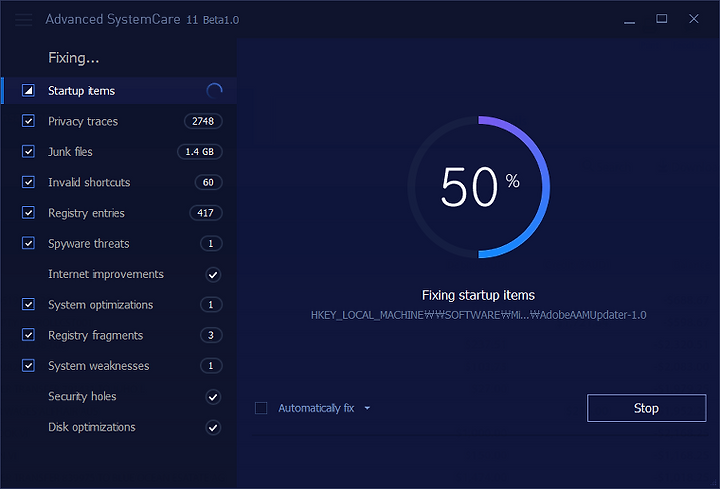Select the Registry entries category

tap(119, 213)
